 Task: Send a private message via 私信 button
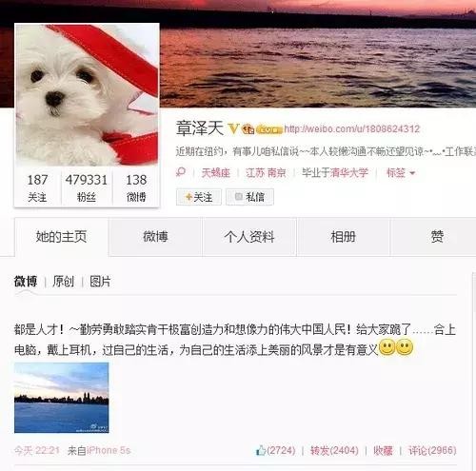tap(249, 197)
